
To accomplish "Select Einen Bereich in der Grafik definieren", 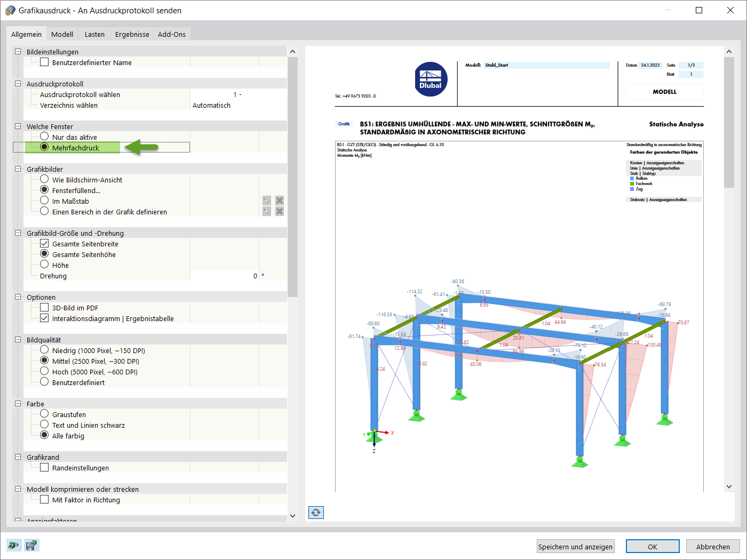I will pyautogui.click(x=44, y=211).
